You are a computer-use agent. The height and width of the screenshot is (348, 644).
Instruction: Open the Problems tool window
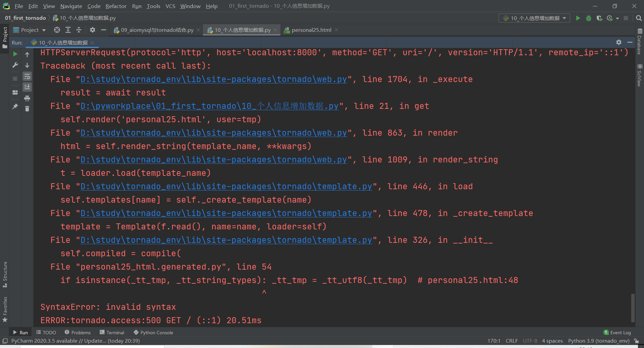click(77, 332)
